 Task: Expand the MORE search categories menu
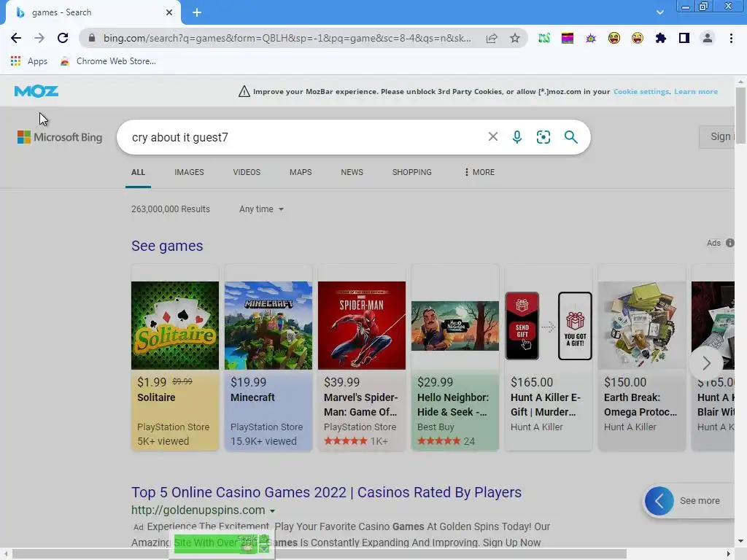(x=479, y=172)
